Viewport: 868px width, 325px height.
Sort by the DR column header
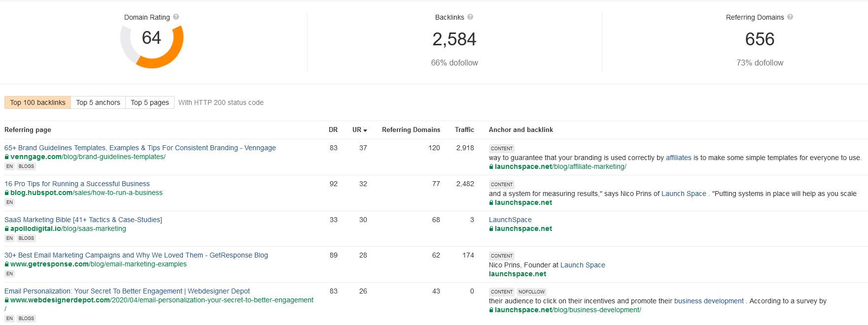[x=333, y=130]
